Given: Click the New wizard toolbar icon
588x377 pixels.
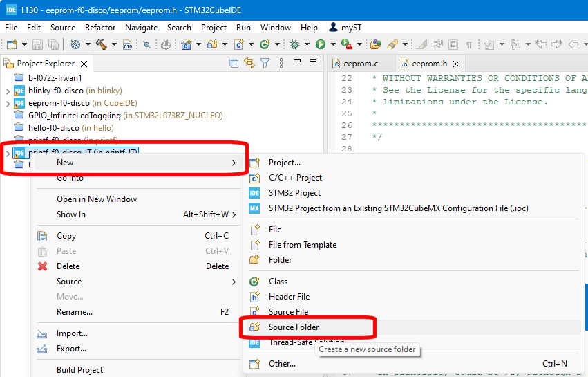Looking at the screenshot, I should click(12, 44).
